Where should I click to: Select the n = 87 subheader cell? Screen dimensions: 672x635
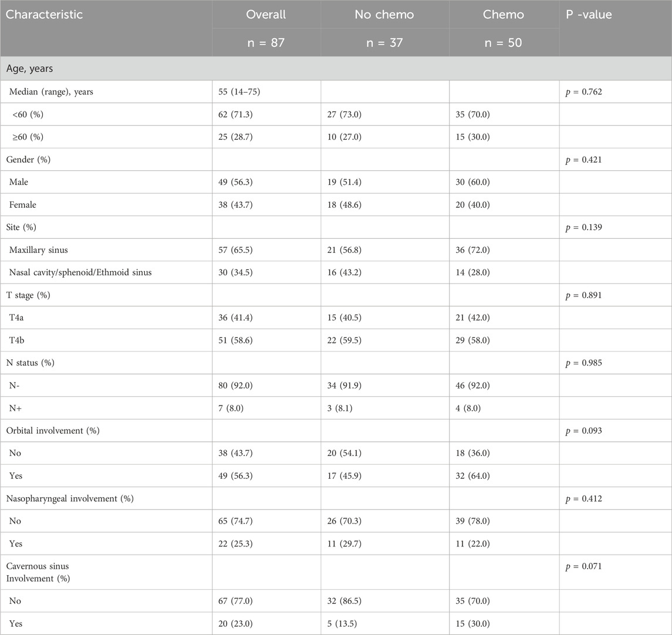(x=266, y=42)
